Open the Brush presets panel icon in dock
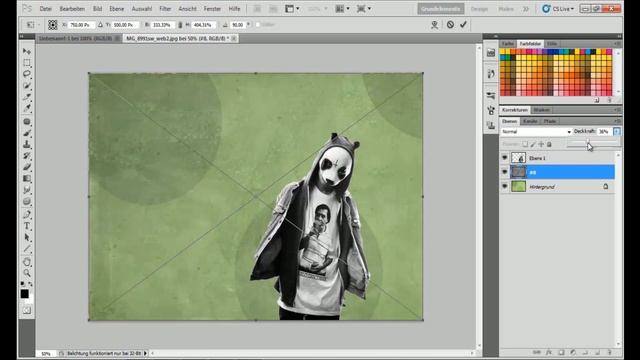640x360 pixels. coord(491,95)
